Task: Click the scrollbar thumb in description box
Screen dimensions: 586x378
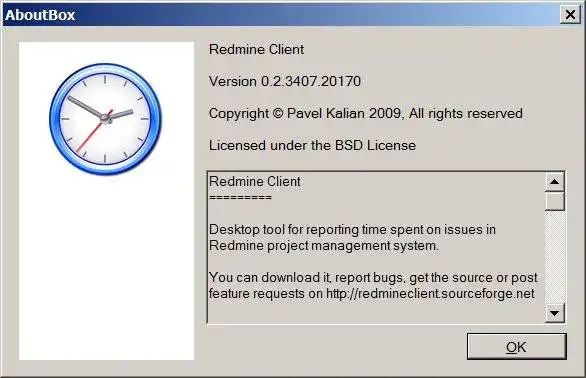Action: pos(555,201)
